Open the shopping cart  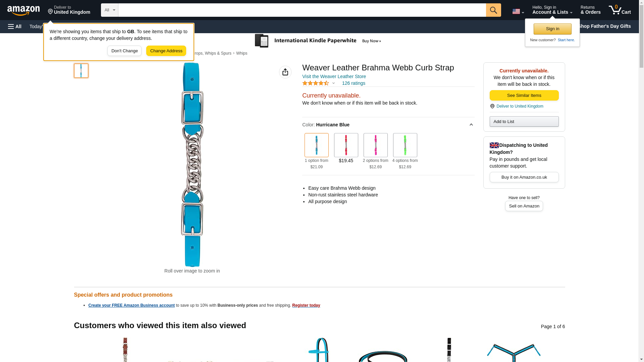click(x=620, y=10)
